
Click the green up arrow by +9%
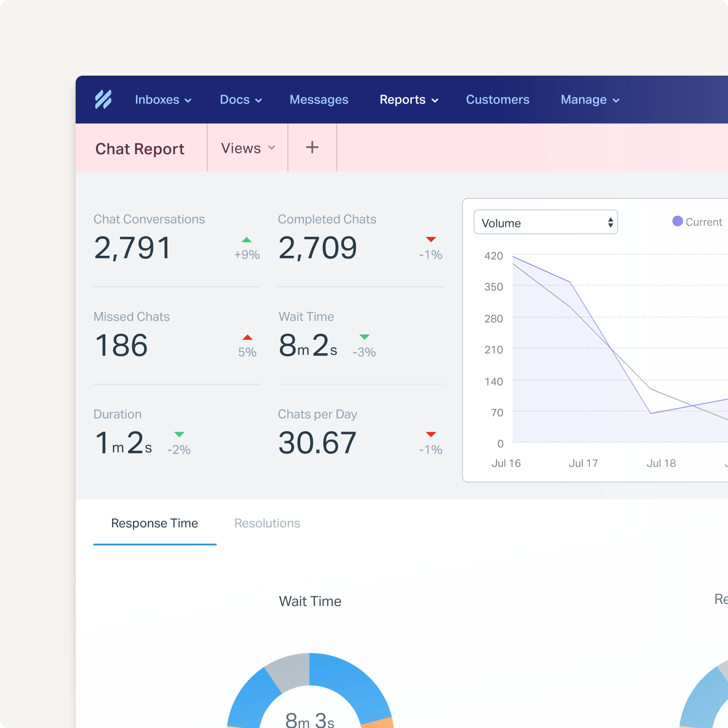pos(247,240)
